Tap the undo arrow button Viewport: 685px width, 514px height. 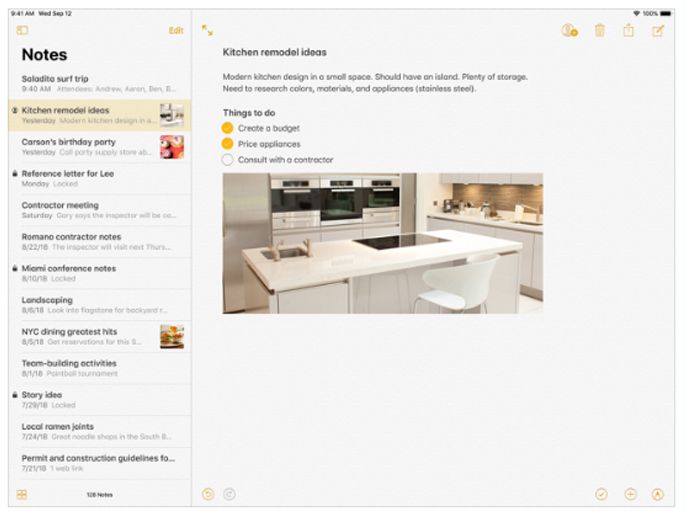point(208,494)
